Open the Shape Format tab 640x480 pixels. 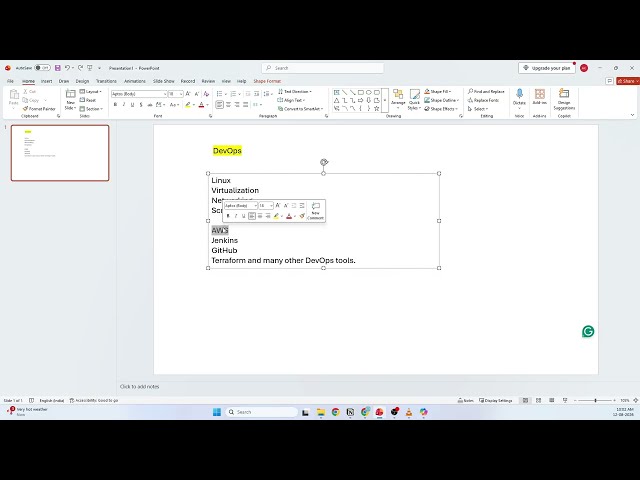coord(267,81)
